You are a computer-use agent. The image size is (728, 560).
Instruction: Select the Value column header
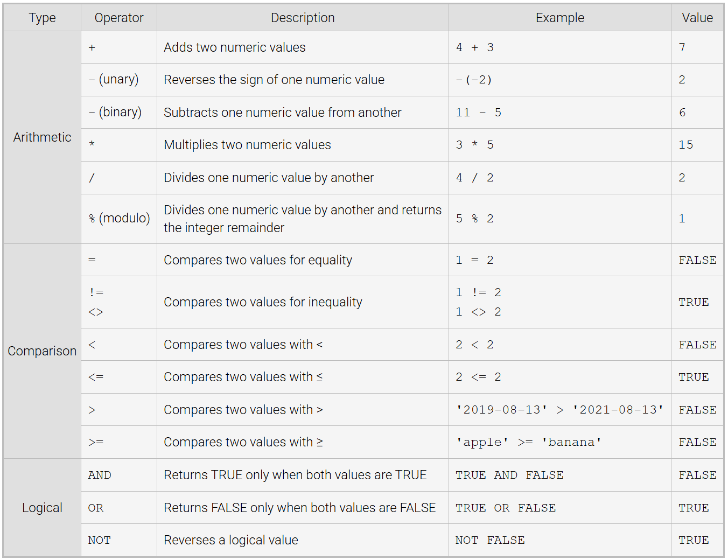[697, 18]
